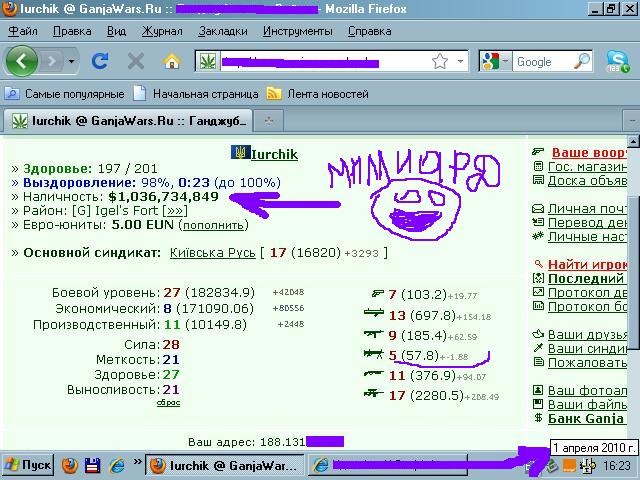The width and height of the screenshot is (640, 480).
Task: Open the Iurchik profile name link
Action: click(274, 154)
